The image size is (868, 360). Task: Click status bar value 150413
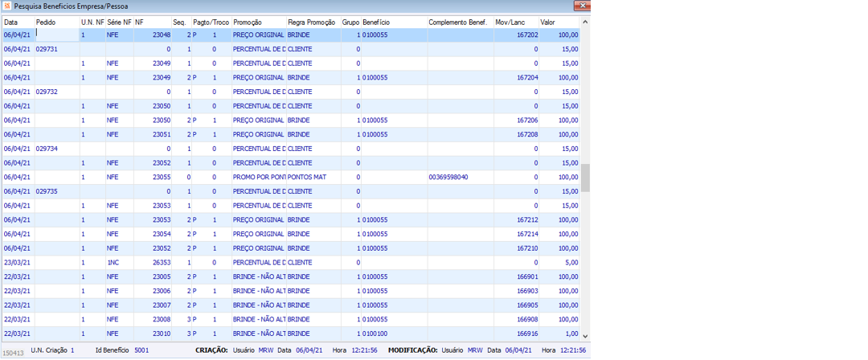tap(14, 352)
